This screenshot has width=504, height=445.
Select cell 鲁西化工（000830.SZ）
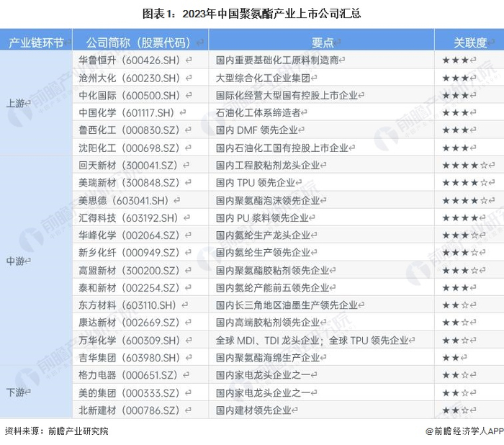(x=140, y=130)
